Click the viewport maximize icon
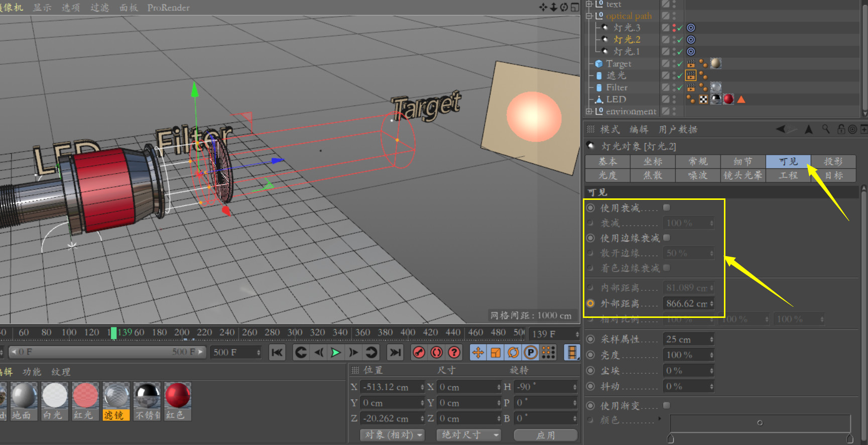 point(575,8)
